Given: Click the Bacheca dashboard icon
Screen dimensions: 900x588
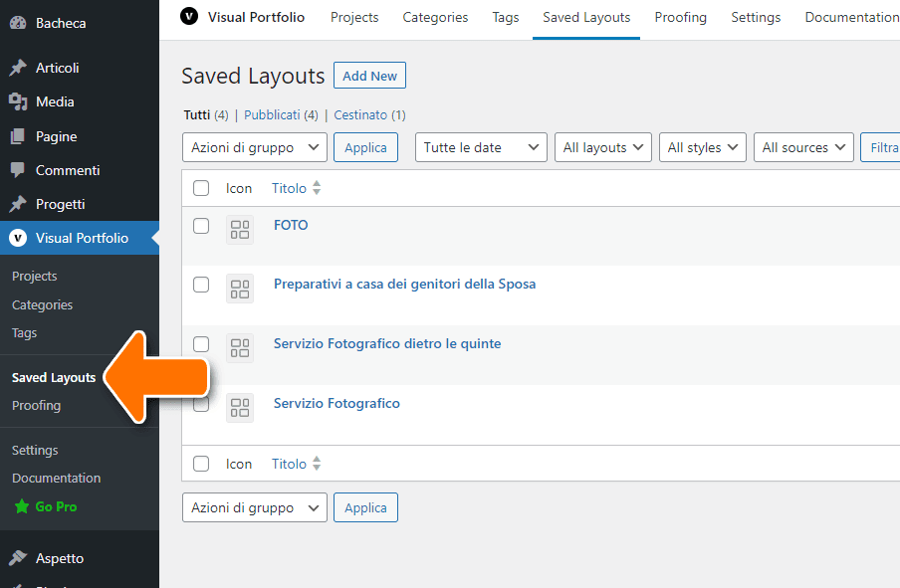Looking at the screenshot, I should [x=18, y=23].
